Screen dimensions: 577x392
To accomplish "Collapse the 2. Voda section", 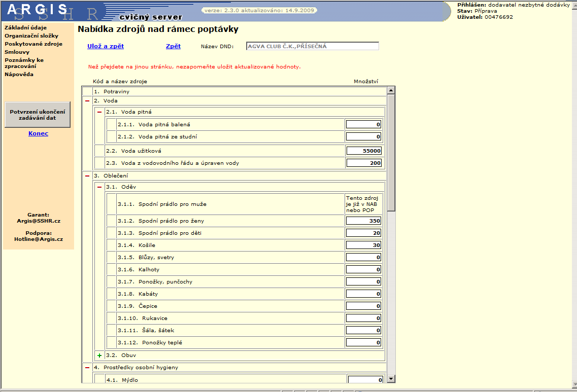I will pyautogui.click(x=87, y=101).
